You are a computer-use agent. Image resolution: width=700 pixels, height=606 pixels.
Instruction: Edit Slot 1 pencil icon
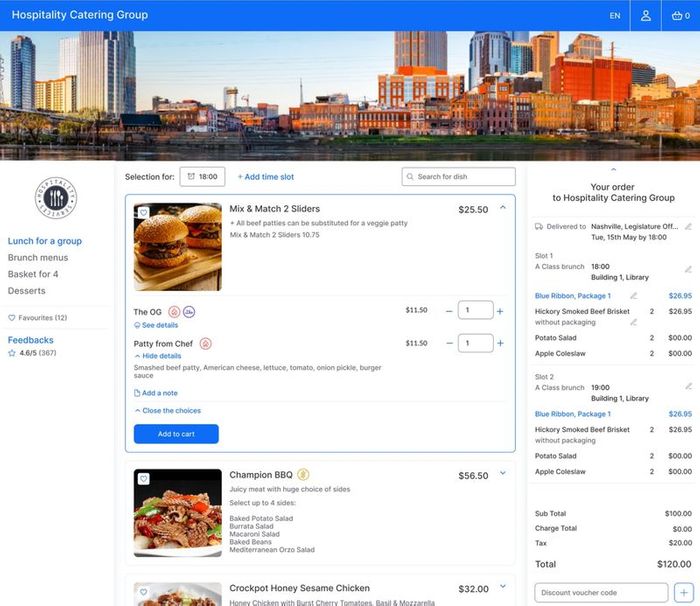coord(688,269)
